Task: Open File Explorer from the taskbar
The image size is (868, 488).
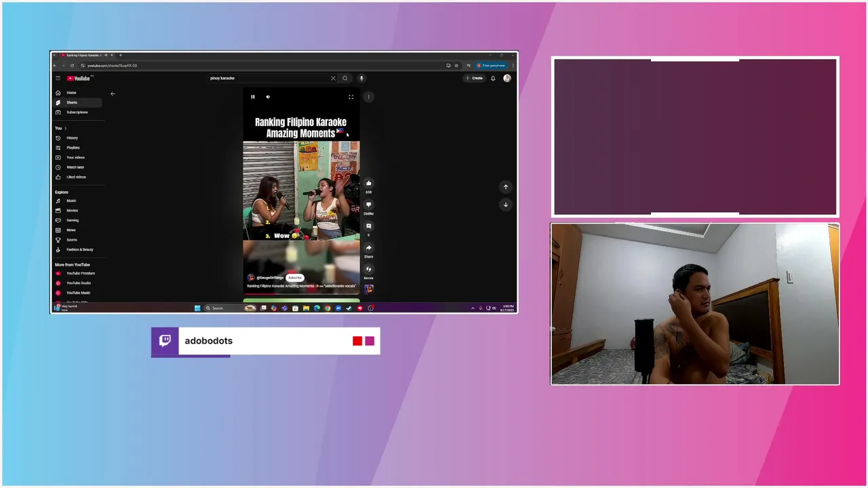Action: 306,308
